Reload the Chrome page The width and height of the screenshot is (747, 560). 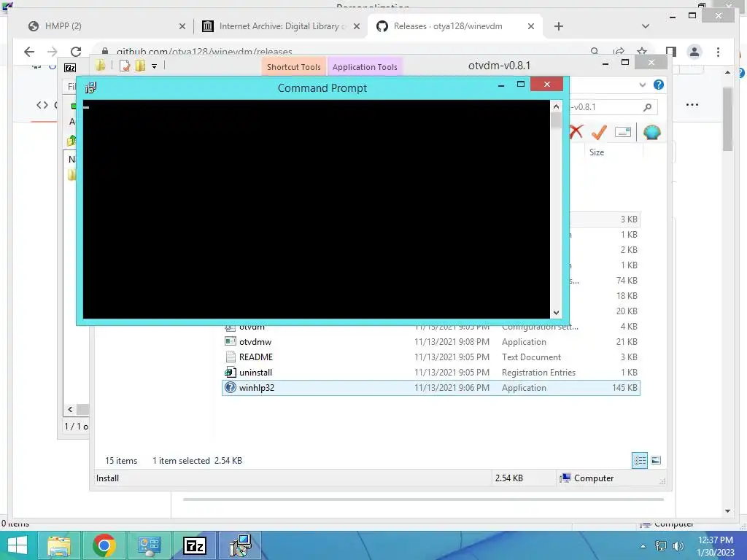pos(76,52)
